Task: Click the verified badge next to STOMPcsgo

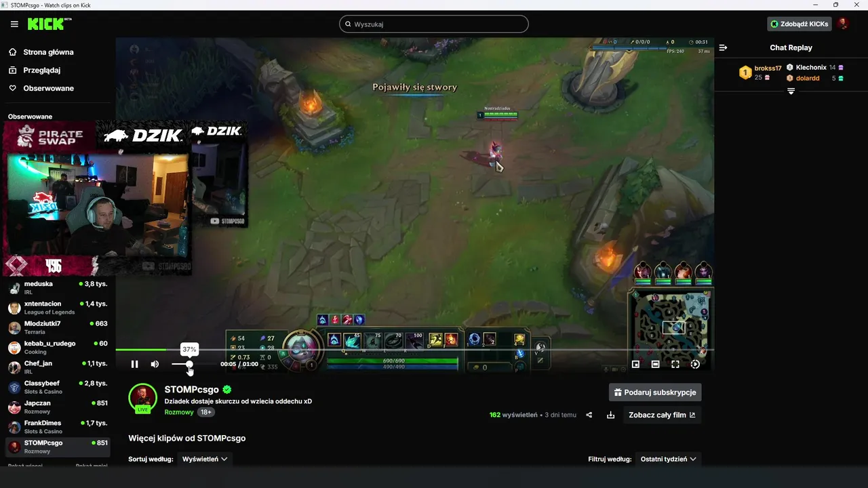Action: pos(227,390)
